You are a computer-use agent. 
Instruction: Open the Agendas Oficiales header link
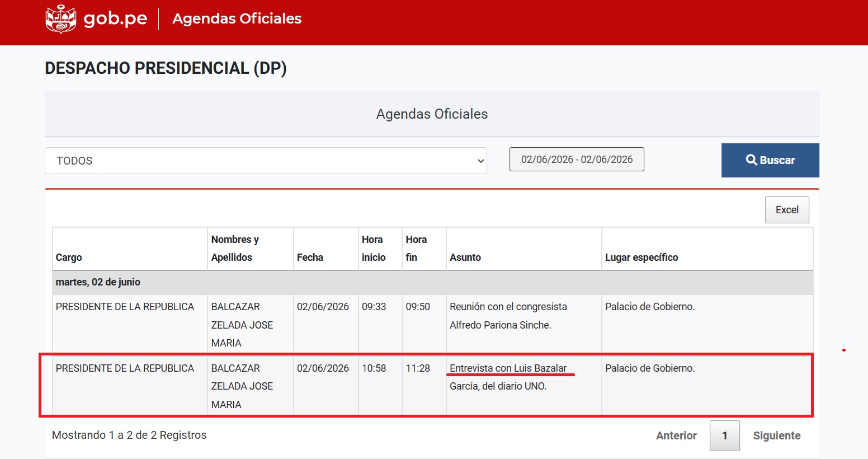(237, 18)
